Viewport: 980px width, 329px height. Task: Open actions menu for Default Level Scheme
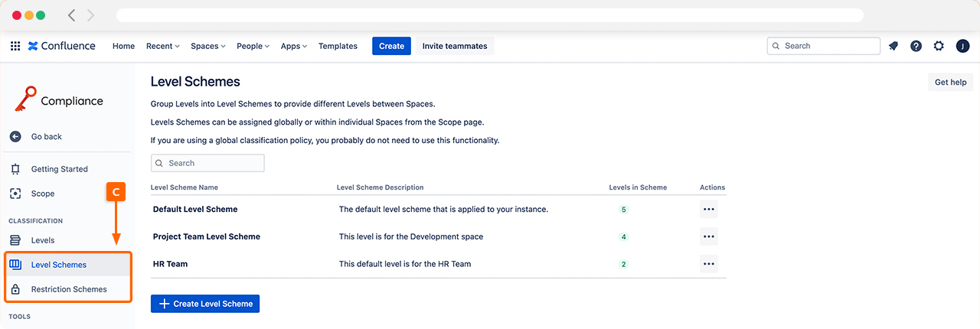coord(708,209)
